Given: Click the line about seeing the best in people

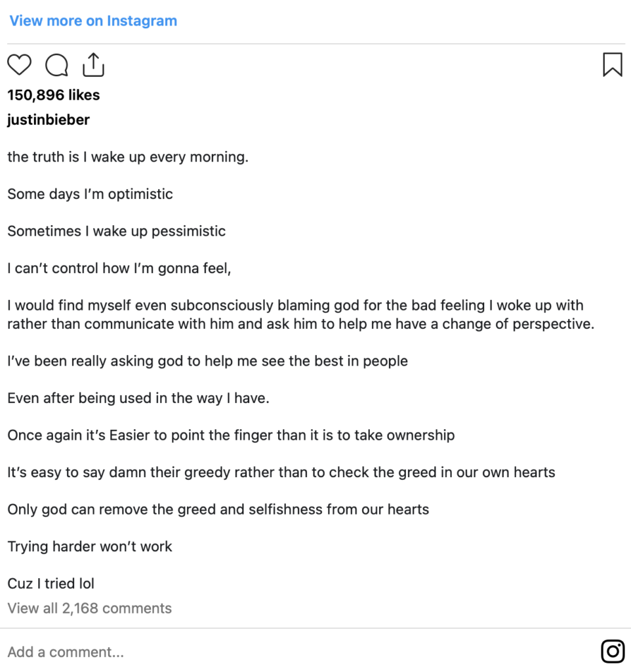Looking at the screenshot, I should (207, 361).
